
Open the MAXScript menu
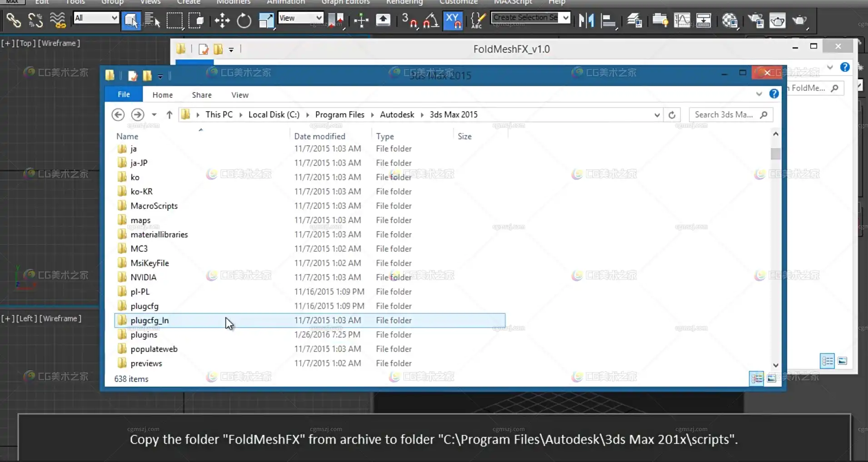[513, 2]
